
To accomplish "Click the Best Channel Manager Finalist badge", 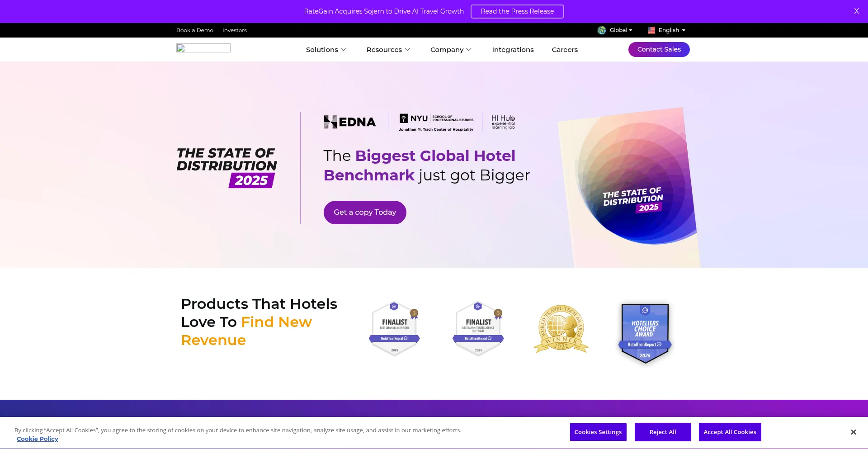I will (394, 329).
